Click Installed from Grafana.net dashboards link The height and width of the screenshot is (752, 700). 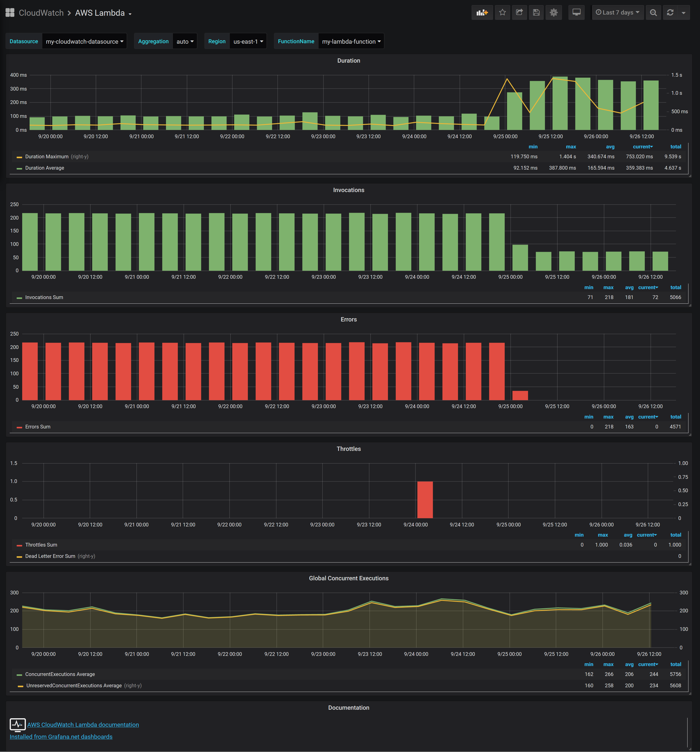(61, 737)
